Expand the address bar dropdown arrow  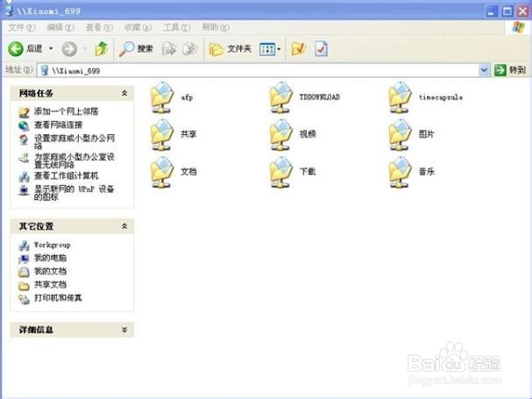click(x=484, y=71)
